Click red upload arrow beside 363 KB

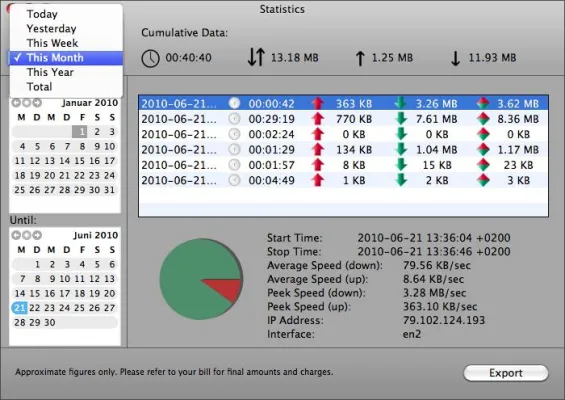(317, 103)
